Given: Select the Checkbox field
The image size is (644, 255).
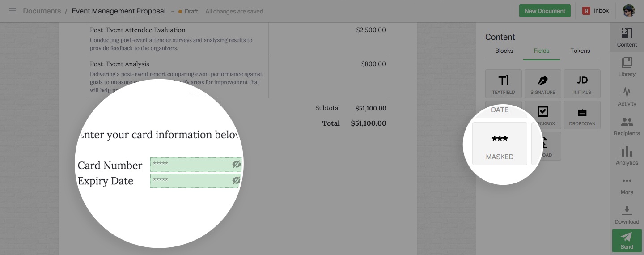Looking at the screenshot, I should coord(543,115).
